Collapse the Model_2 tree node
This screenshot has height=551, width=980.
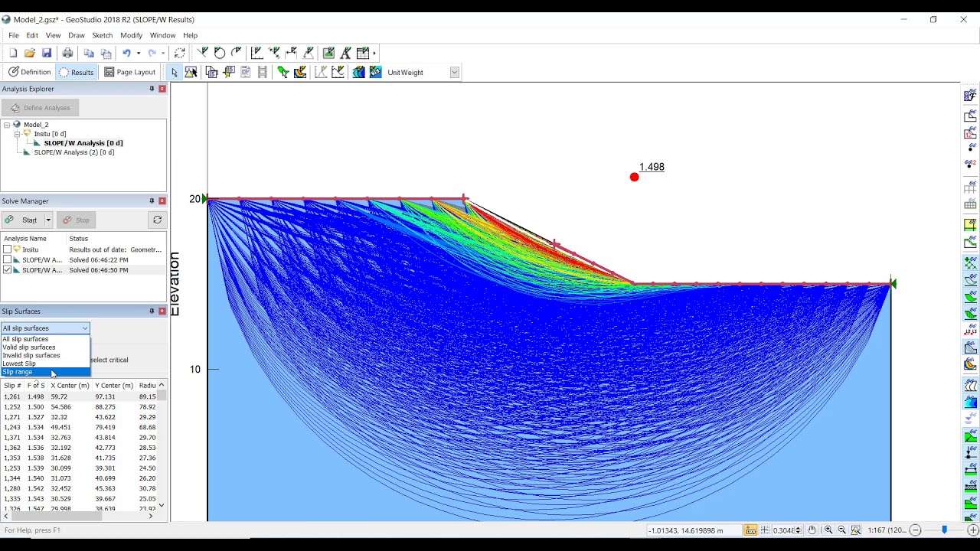coord(7,125)
